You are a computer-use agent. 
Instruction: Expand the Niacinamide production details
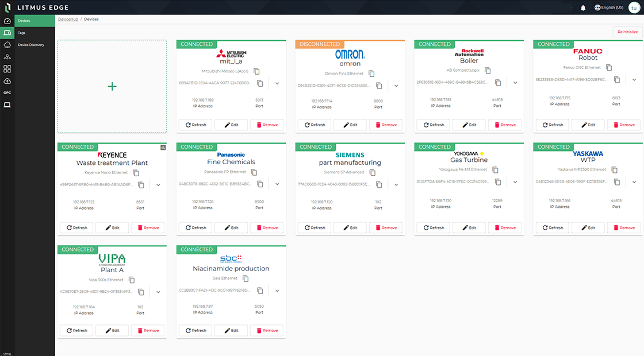(x=277, y=291)
